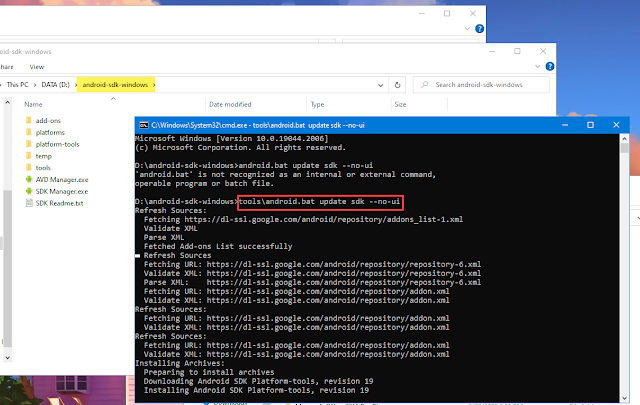Image resolution: width=640 pixels, height=405 pixels.
Task: Expand chevron after android-sdk-windows breadcrumb
Action: click(154, 85)
